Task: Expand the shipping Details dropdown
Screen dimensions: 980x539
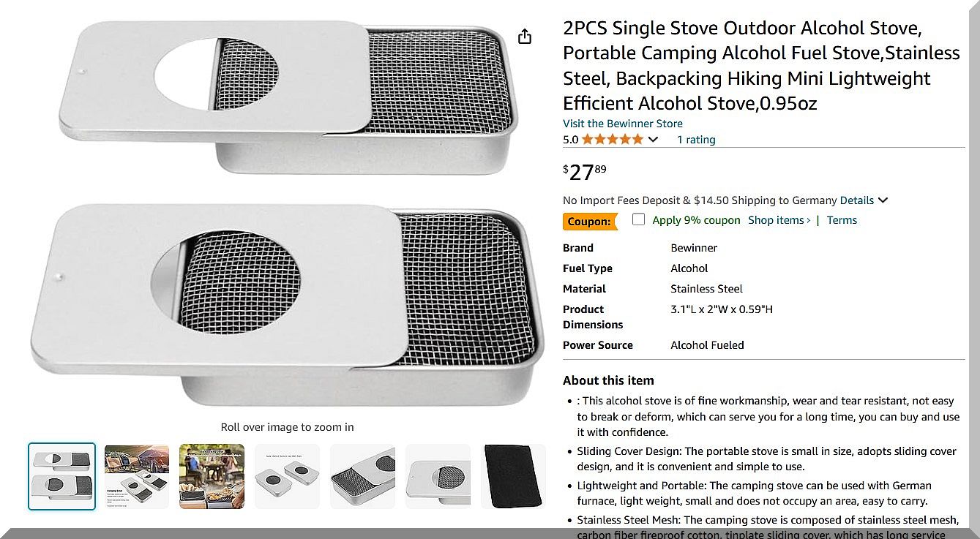Action: click(864, 200)
